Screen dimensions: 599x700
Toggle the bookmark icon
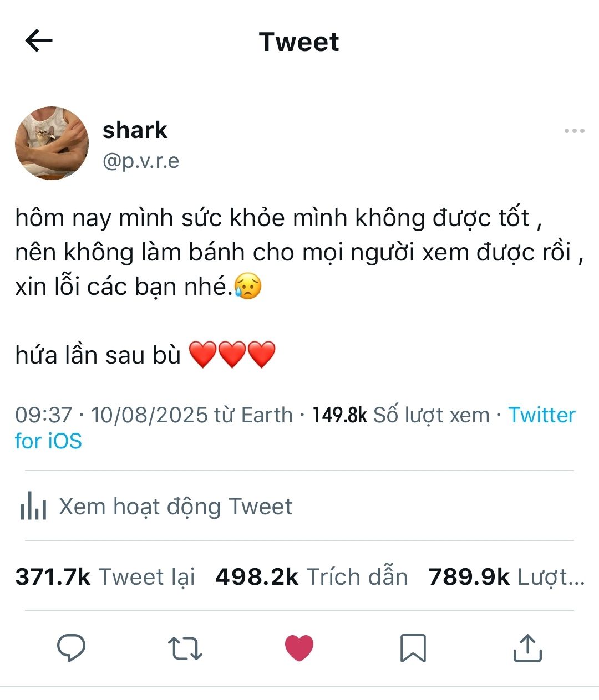click(413, 648)
